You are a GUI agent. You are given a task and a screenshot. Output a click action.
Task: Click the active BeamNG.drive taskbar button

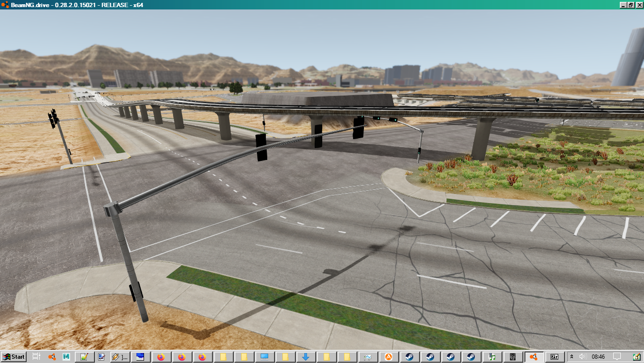(533, 357)
